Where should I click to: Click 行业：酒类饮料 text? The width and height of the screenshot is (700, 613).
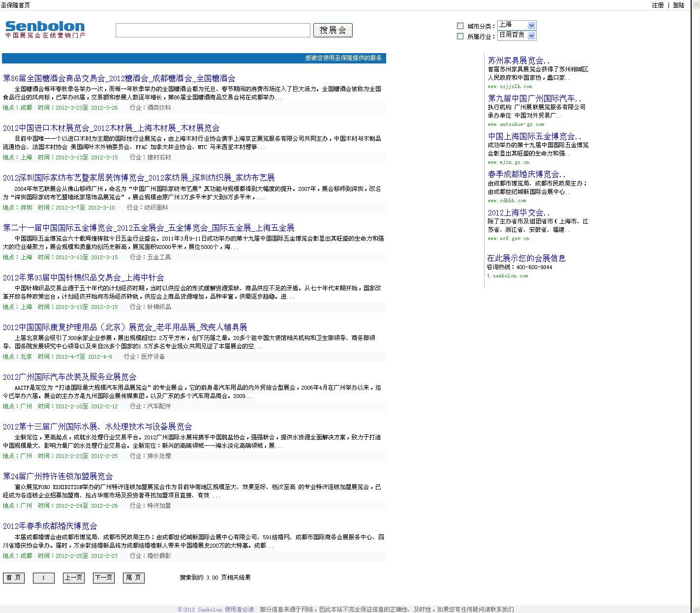click(x=151, y=108)
